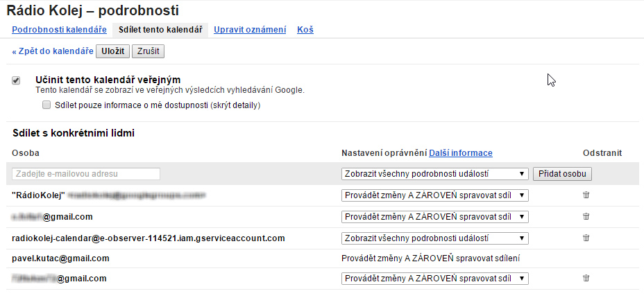The width and height of the screenshot is (644, 307).
Task: Open the "Další informace" link
Action: (x=460, y=153)
